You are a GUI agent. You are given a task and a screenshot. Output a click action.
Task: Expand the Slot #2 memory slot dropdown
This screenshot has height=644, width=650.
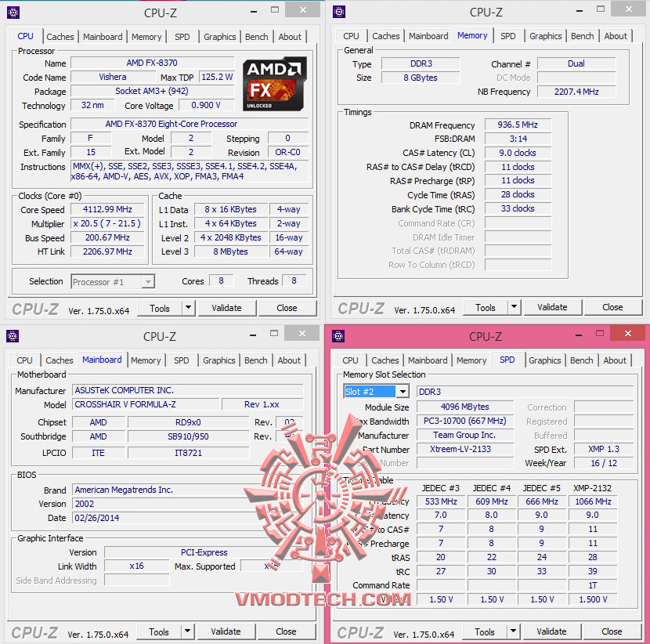click(402, 392)
